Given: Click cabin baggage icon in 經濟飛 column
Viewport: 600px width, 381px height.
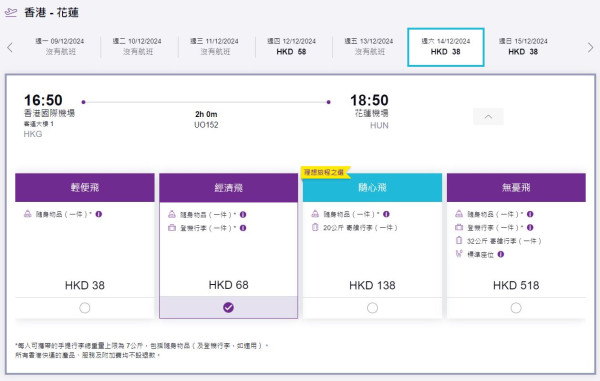Looking at the screenshot, I should coord(172,228).
